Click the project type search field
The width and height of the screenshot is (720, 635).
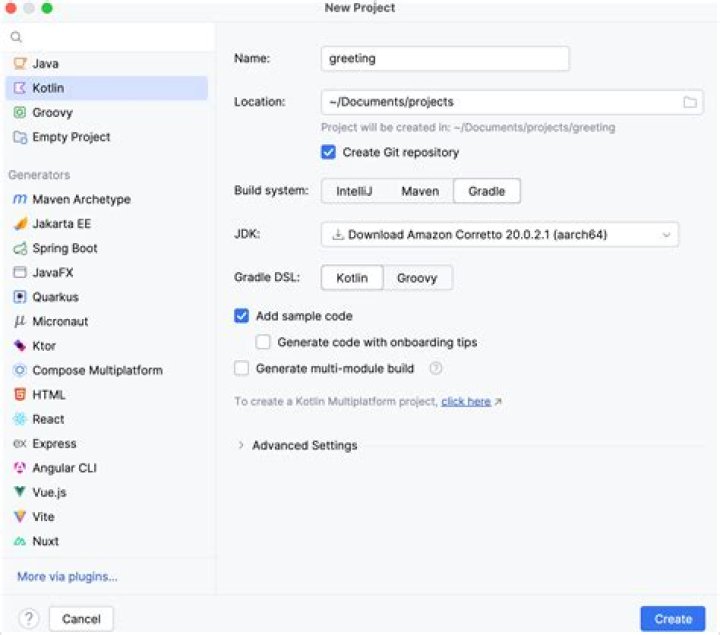tap(109, 37)
